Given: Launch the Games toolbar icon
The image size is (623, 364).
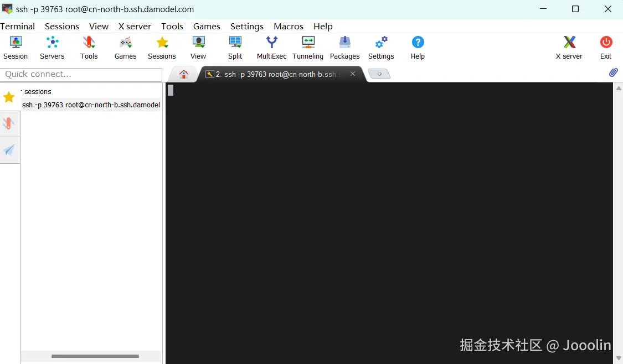Looking at the screenshot, I should tap(125, 47).
